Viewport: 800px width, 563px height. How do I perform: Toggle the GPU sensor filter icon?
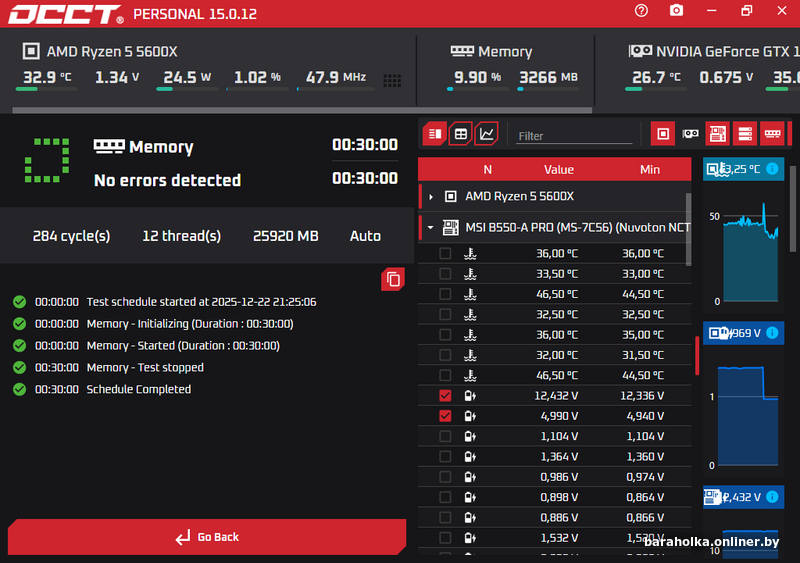pyautogui.click(x=690, y=134)
